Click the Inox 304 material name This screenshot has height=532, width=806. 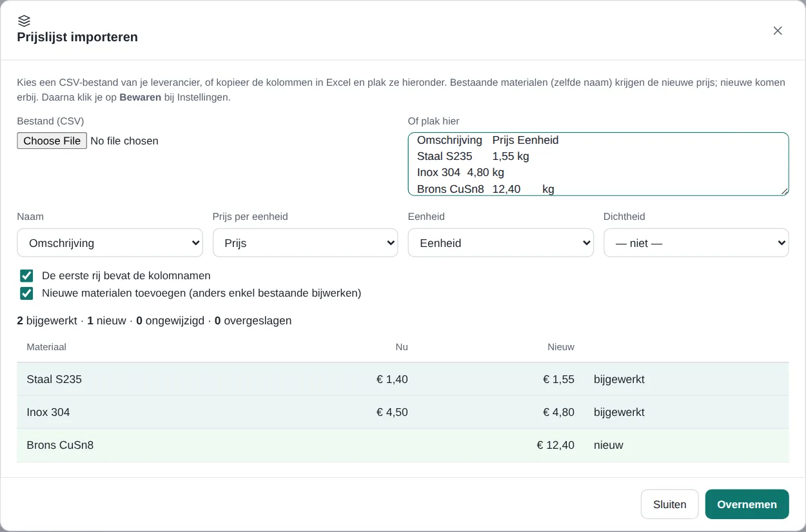48,412
